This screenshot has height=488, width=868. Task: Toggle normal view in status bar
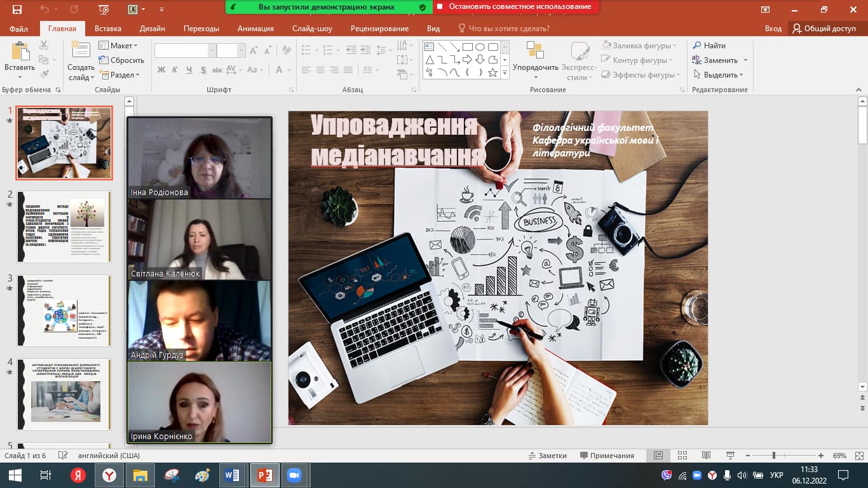point(658,456)
